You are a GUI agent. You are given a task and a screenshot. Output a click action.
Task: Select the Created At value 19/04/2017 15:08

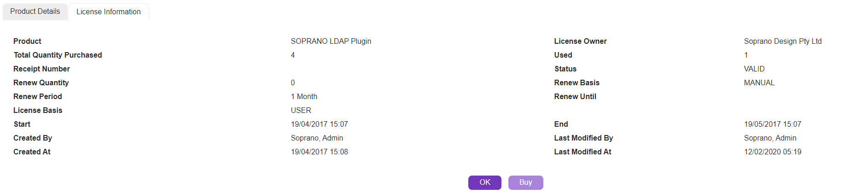point(319,152)
